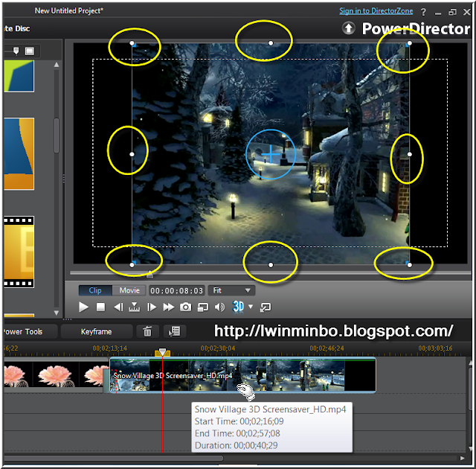Click the center crosshair of the clip

click(271, 154)
